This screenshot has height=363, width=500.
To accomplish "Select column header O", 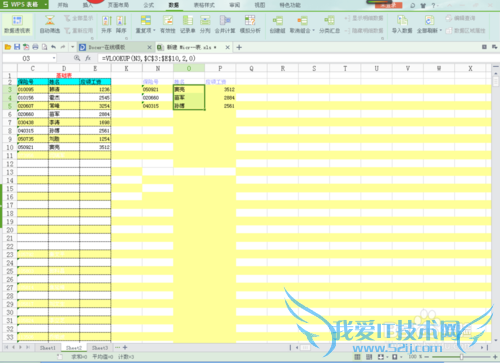I will (x=189, y=68).
